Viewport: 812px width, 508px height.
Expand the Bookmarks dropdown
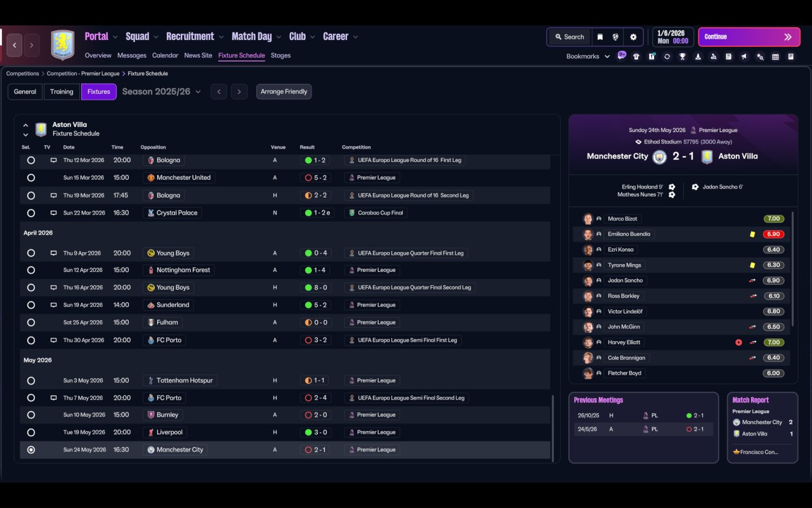tap(588, 57)
